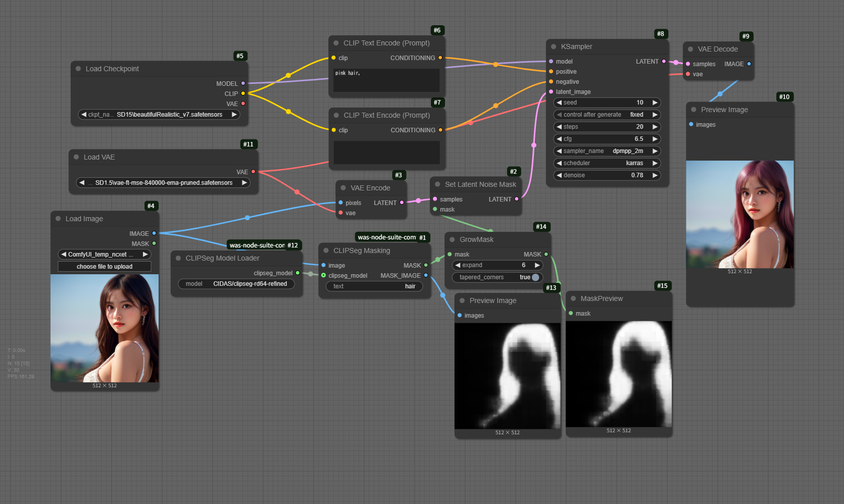
Task: Collapse the CLIPSeg Masking node dot
Action: pyautogui.click(x=326, y=250)
